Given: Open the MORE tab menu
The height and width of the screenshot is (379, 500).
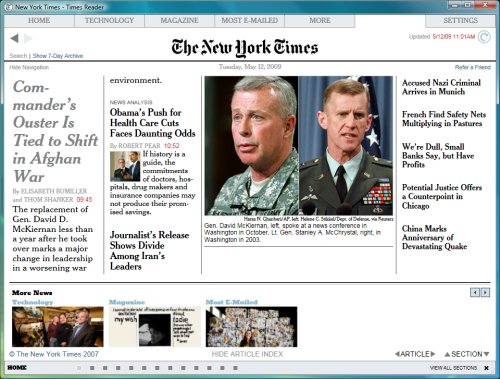Looking at the screenshot, I should coord(320,21).
